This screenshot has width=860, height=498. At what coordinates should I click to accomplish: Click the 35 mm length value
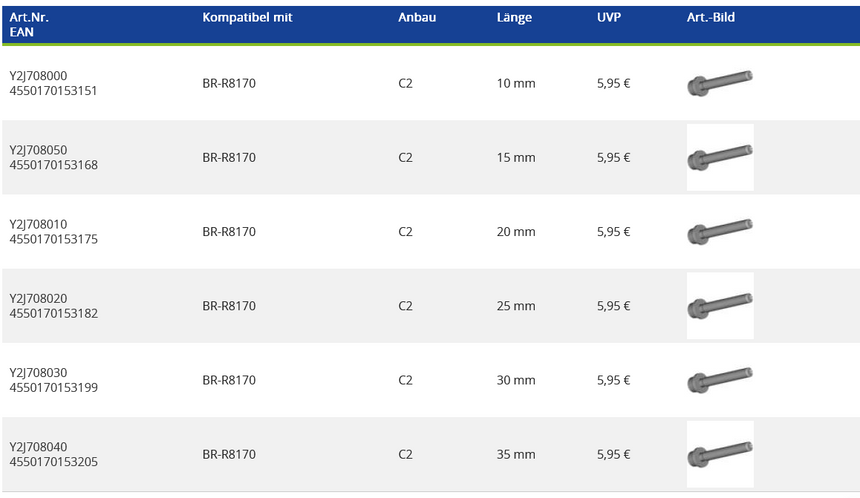coord(516,454)
